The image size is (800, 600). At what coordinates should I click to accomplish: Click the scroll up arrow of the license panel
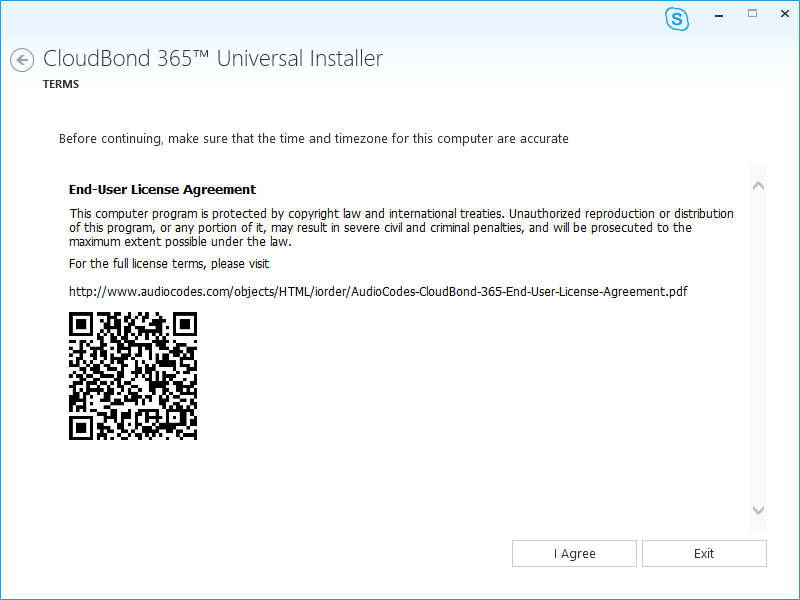758,186
